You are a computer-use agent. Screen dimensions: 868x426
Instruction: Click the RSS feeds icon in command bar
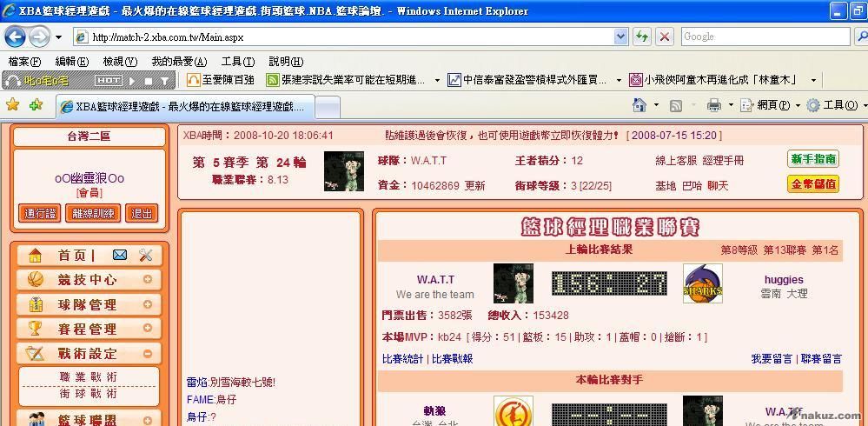pos(675,105)
